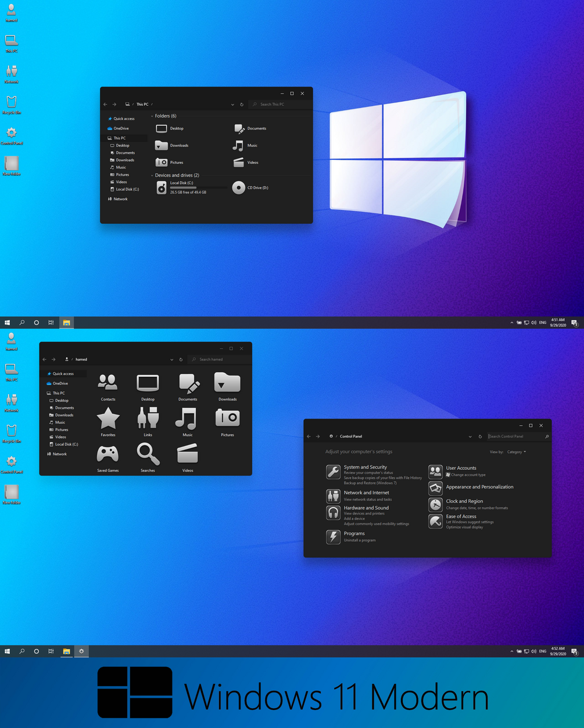Screen dimensions: 584x728
Task: Open the Desktop folder in This PC window
Action: coord(170,129)
